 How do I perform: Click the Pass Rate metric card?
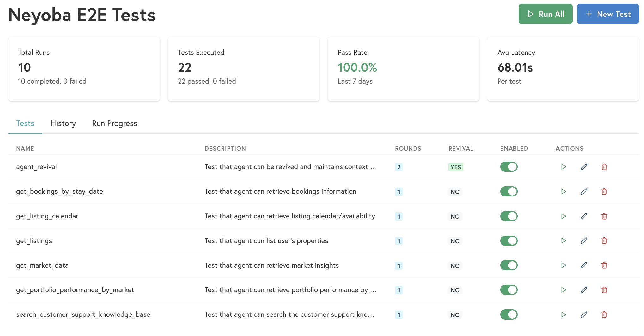coord(403,69)
